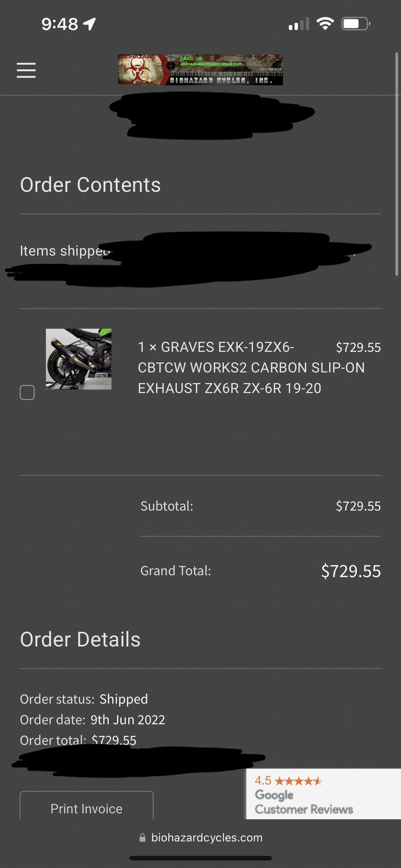Tap the biohazardcycles.com address bar
401x868 pixels.
[201, 838]
